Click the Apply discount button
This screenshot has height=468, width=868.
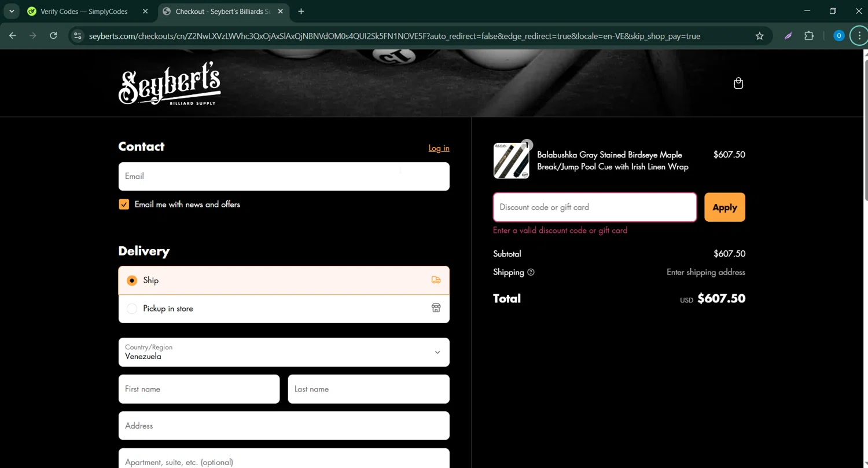[x=724, y=207]
